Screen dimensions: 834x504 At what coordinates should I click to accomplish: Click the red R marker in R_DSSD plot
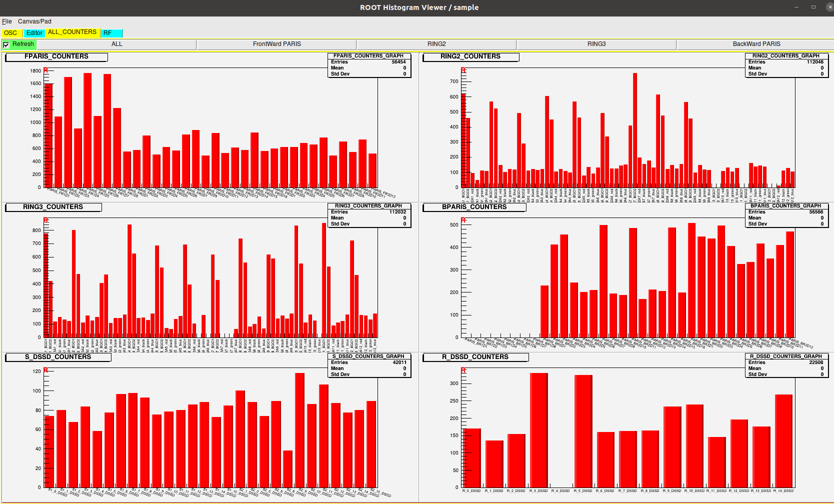(463, 370)
